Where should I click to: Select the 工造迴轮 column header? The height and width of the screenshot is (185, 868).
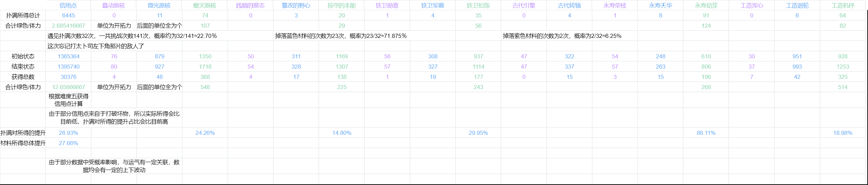point(797,5)
